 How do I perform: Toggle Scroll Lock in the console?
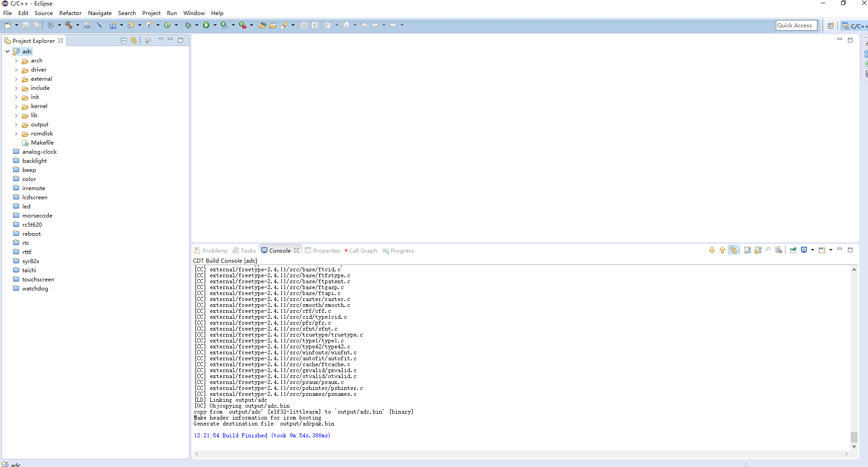click(x=758, y=250)
